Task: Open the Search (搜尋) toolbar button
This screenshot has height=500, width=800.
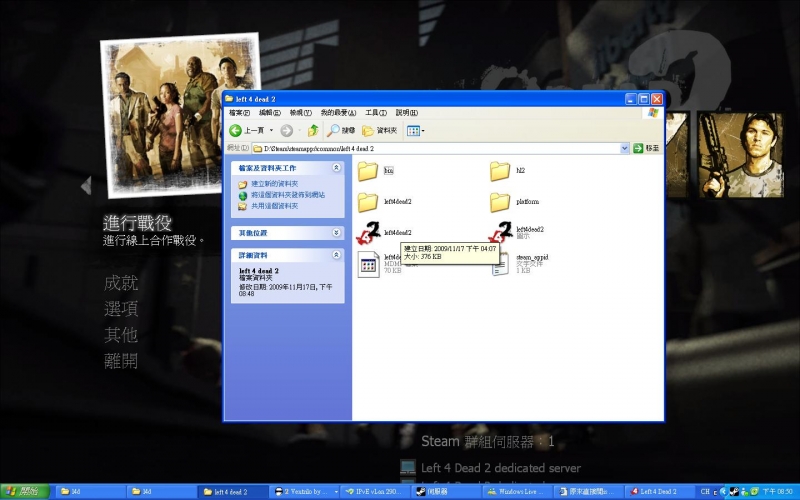Action: point(341,130)
